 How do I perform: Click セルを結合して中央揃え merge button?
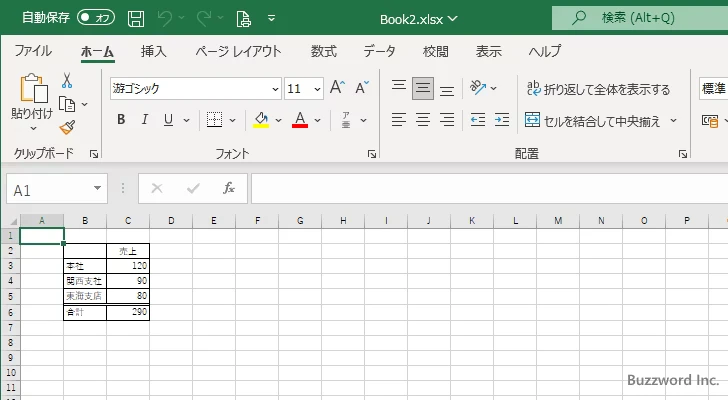click(593, 121)
